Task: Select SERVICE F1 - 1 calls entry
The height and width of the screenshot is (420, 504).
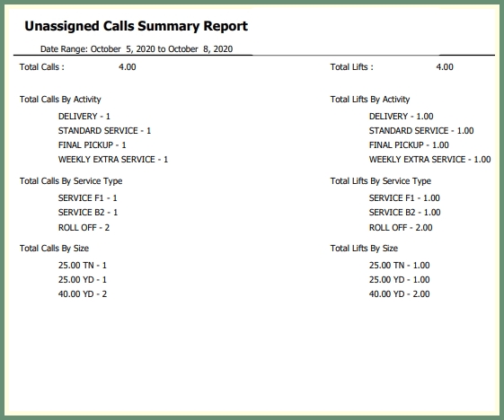Action: pos(88,198)
